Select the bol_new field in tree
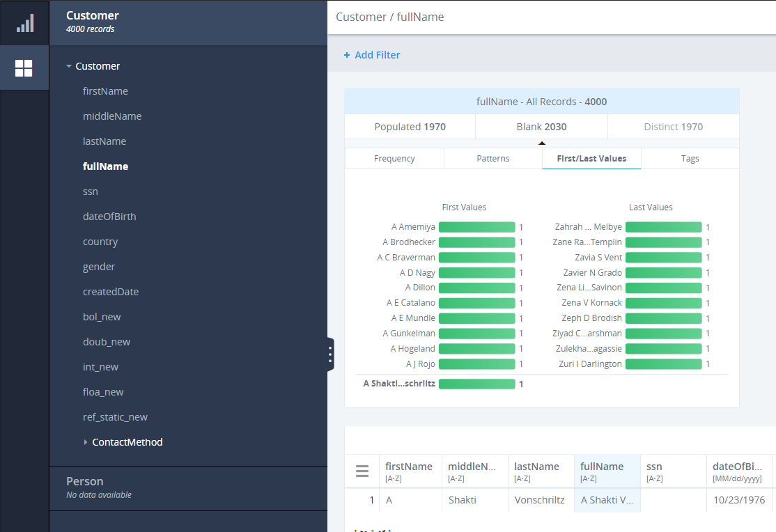The height and width of the screenshot is (532, 776). pyautogui.click(x=102, y=317)
